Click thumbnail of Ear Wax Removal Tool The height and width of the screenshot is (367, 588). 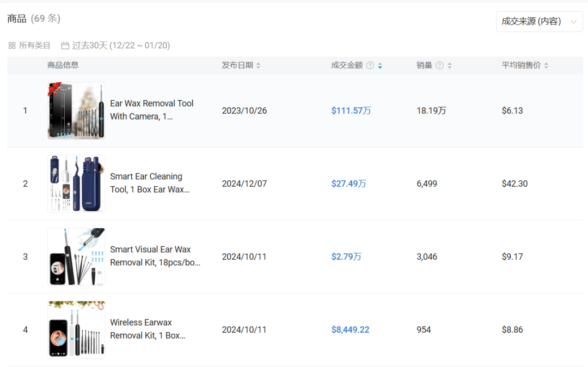(x=76, y=111)
